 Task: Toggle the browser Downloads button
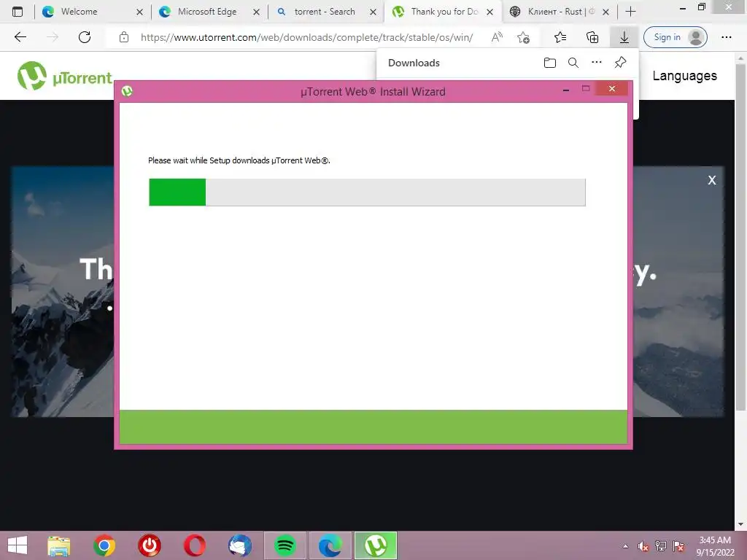click(624, 37)
